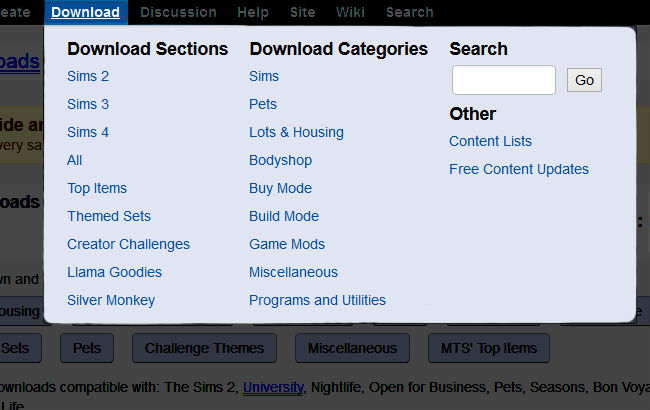
Task: Go to Top Items section
Action: (97, 188)
